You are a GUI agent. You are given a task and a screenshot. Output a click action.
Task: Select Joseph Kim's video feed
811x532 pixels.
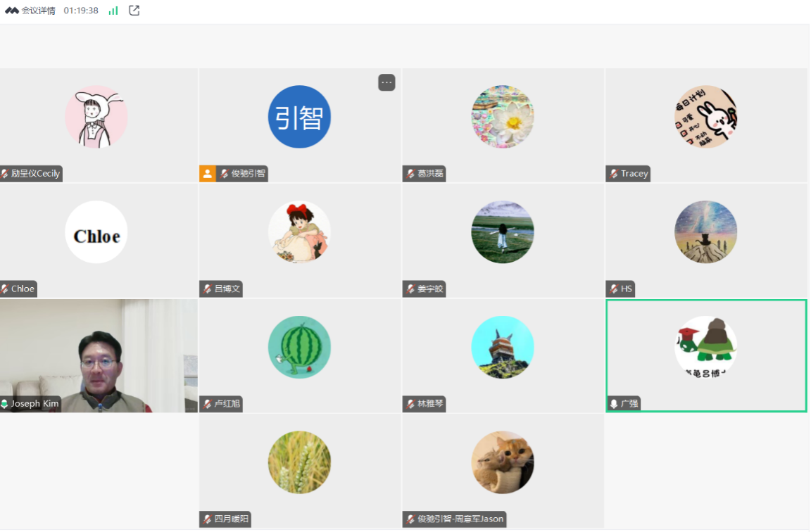pyautogui.click(x=99, y=355)
